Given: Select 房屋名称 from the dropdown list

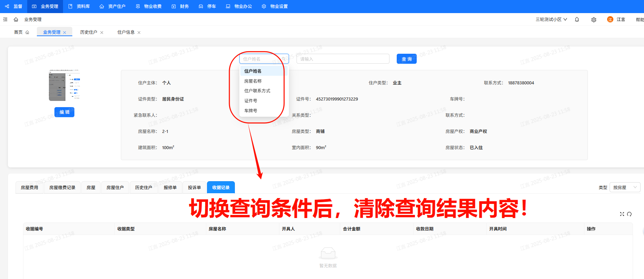Looking at the screenshot, I should [253, 81].
